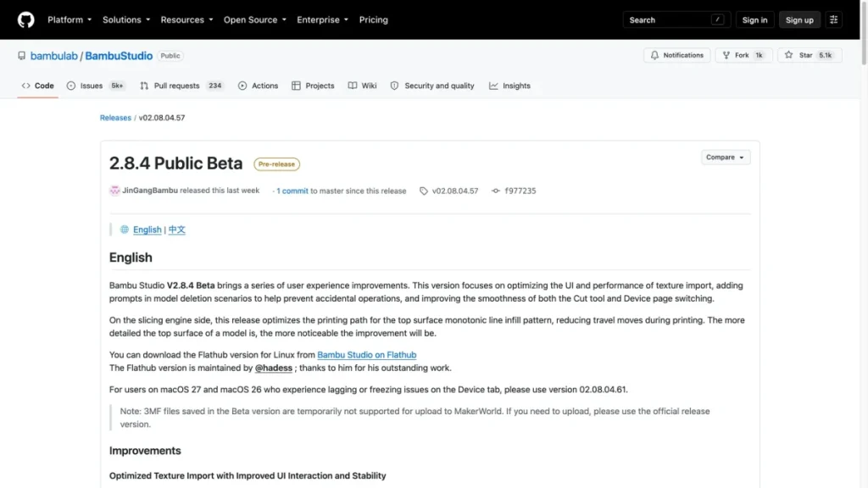Open Bambu Studio on Flathub link
868x488 pixels.
point(366,355)
